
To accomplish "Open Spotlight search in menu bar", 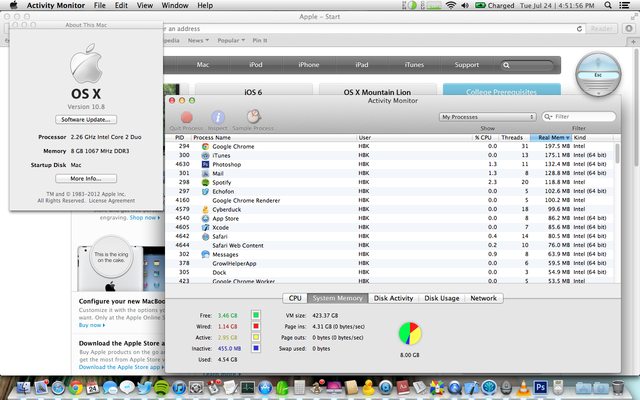I will click(608, 5).
